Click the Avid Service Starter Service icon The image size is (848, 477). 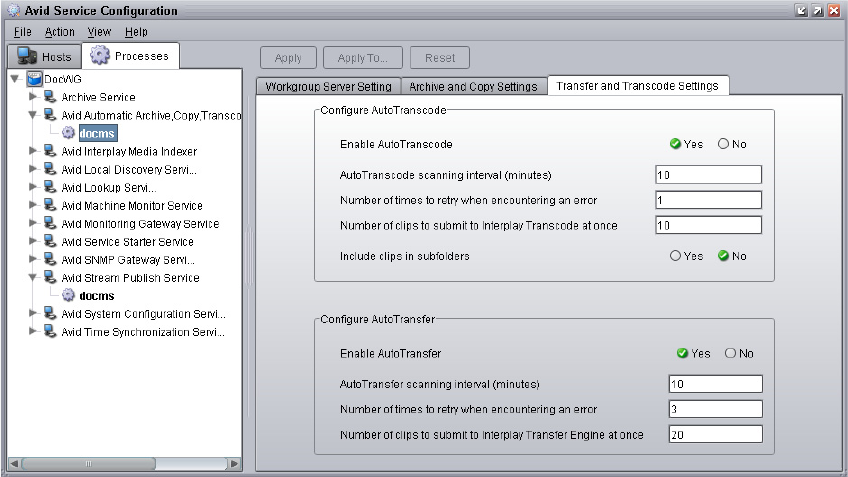coord(50,241)
